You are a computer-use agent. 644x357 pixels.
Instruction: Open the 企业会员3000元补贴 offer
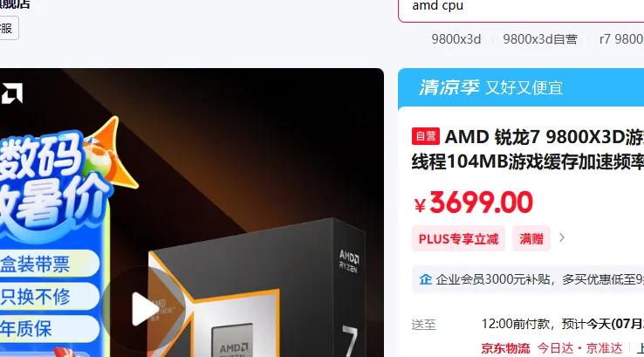pos(539,279)
